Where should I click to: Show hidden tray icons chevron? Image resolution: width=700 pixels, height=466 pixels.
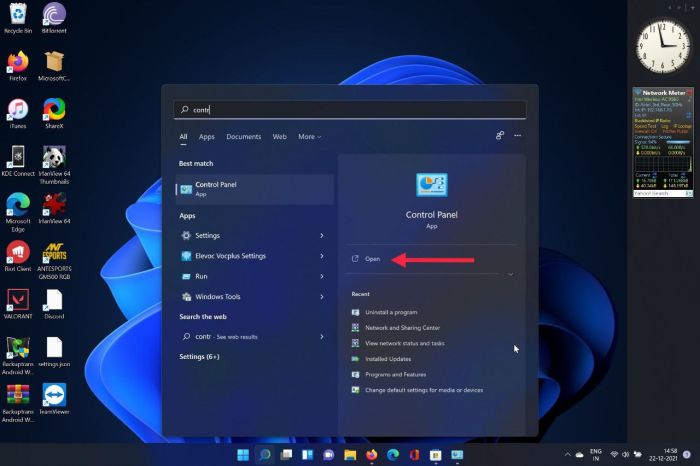567,454
